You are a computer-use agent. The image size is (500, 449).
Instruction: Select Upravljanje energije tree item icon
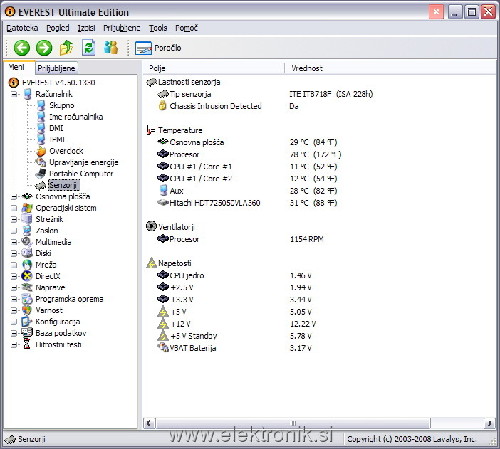pos(41,162)
